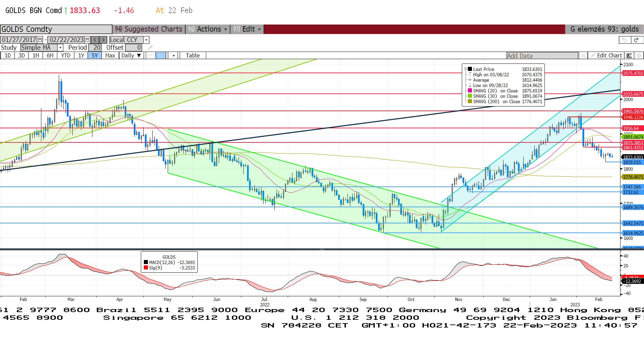
Task: Shift date range backward with left arrow
Action: (x=95, y=40)
